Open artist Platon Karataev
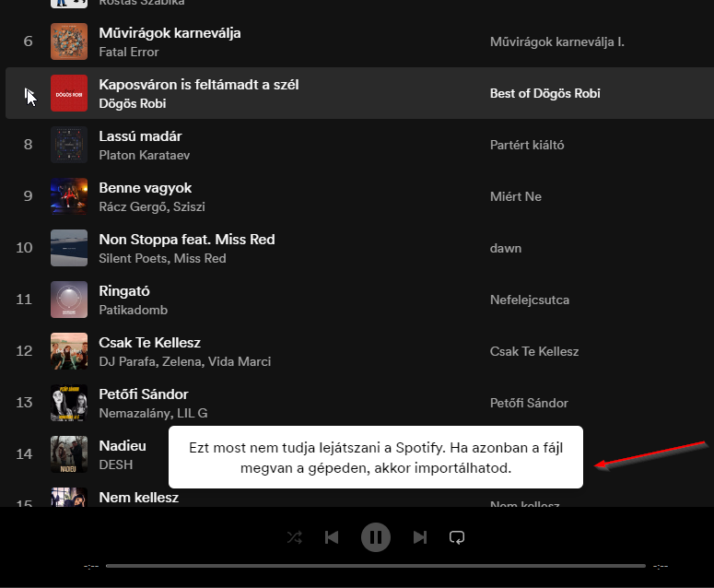Screen dimensions: 714x588 point(145,156)
